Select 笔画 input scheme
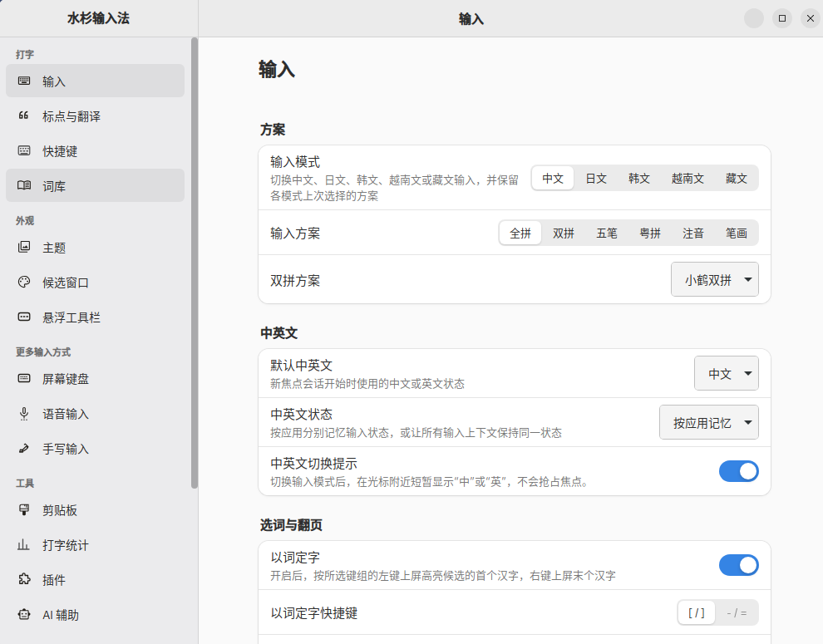The image size is (823, 644). pyautogui.click(x=737, y=233)
